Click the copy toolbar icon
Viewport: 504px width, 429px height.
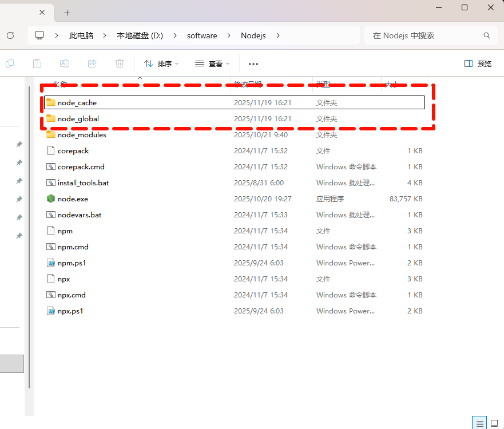[x=10, y=63]
